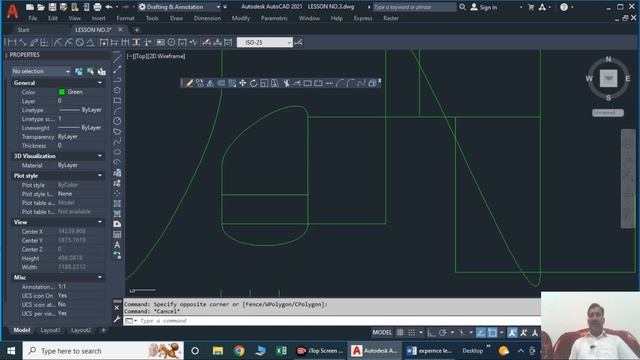Select the Copy tool in Modify toolbar
Screen dimensions: 640x360
[200, 83]
